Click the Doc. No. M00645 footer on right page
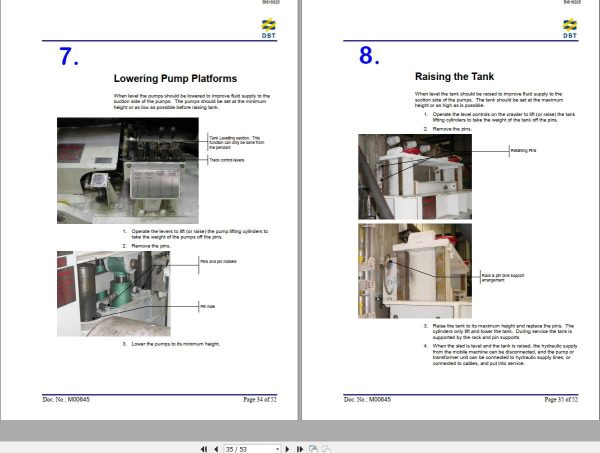Screen dimensions: 600x453 point(367,399)
